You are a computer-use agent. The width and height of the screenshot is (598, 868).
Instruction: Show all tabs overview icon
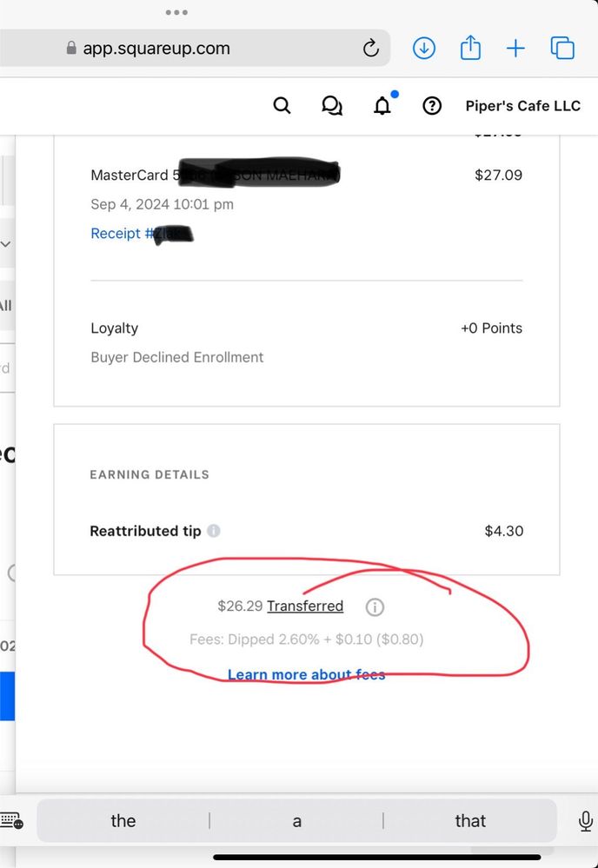pos(562,48)
